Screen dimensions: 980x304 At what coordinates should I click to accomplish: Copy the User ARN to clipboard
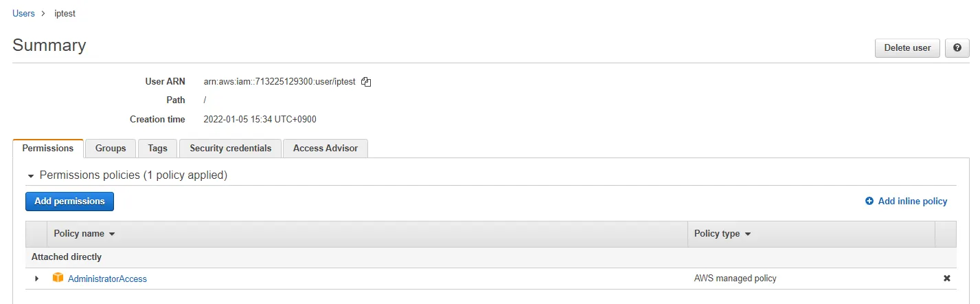point(366,82)
